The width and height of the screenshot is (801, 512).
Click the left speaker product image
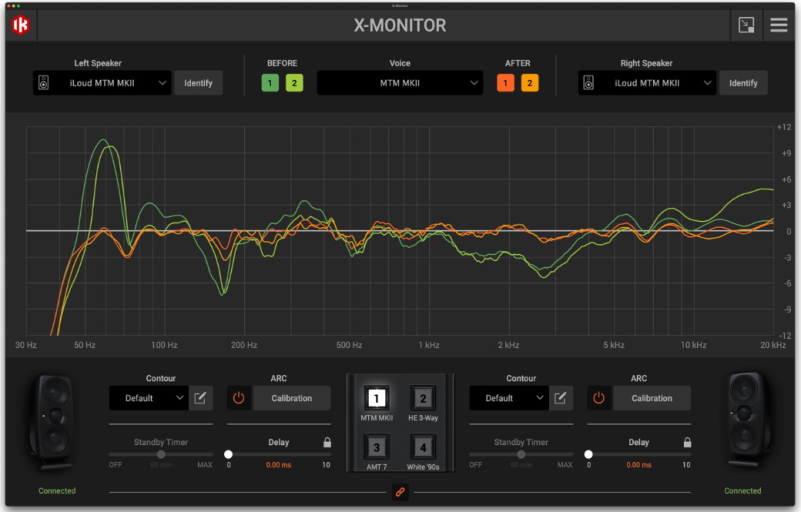[53, 422]
